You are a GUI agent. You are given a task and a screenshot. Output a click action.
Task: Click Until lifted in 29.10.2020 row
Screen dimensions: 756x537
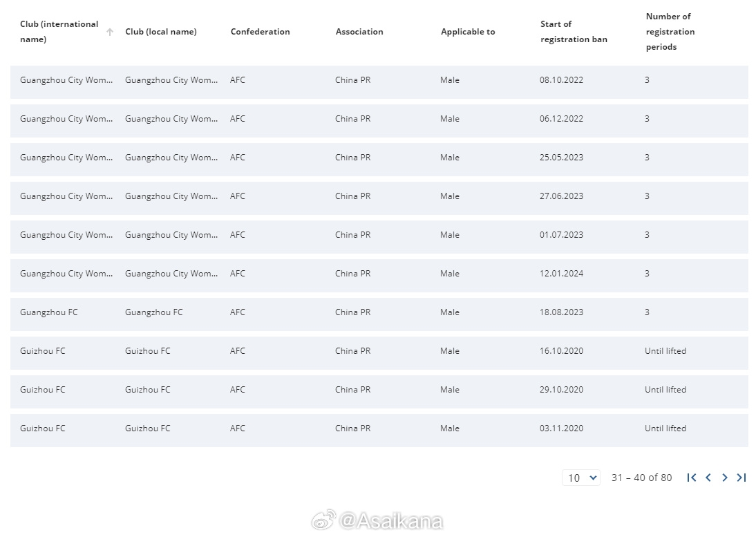click(x=665, y=390)
